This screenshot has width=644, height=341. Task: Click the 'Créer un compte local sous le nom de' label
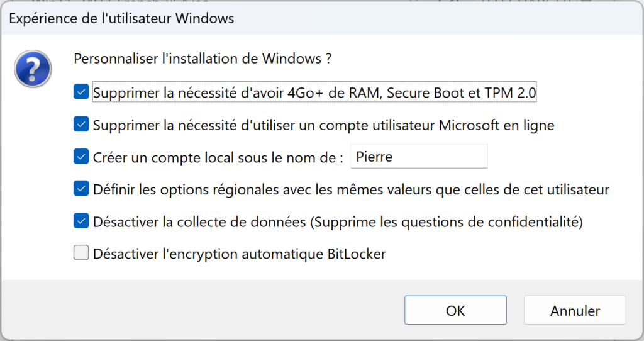point(218,158)
